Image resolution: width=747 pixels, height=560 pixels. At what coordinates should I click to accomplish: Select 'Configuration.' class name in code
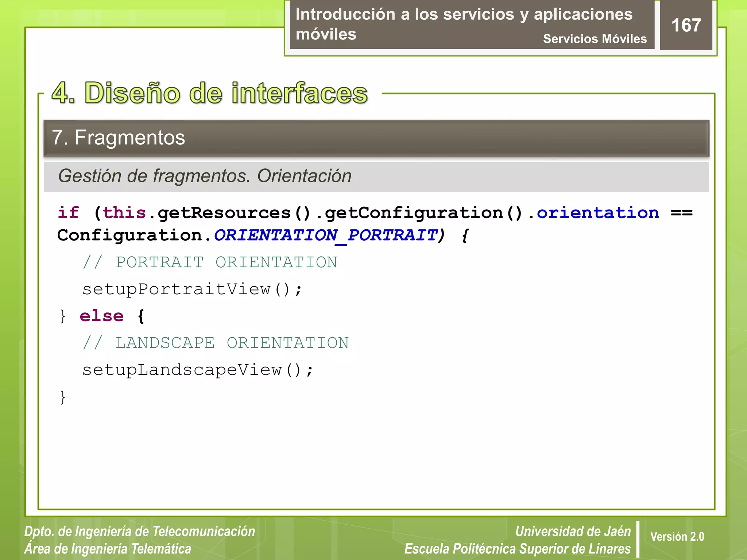tap(135, 236)
